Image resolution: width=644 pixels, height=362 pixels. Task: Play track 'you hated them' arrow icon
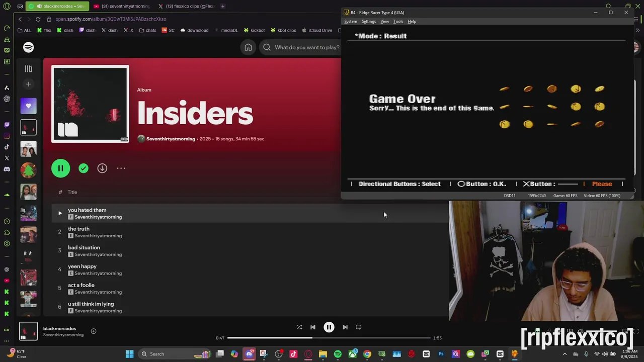[60, 213]
